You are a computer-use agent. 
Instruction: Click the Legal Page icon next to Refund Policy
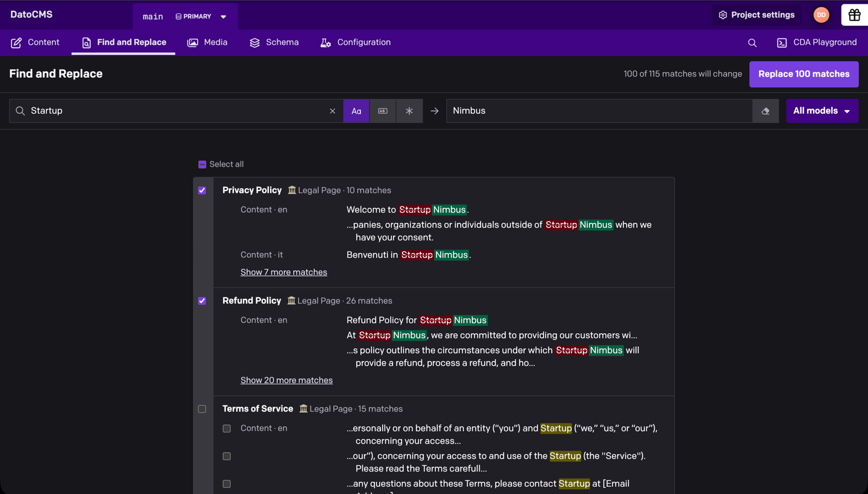point(292,301)
